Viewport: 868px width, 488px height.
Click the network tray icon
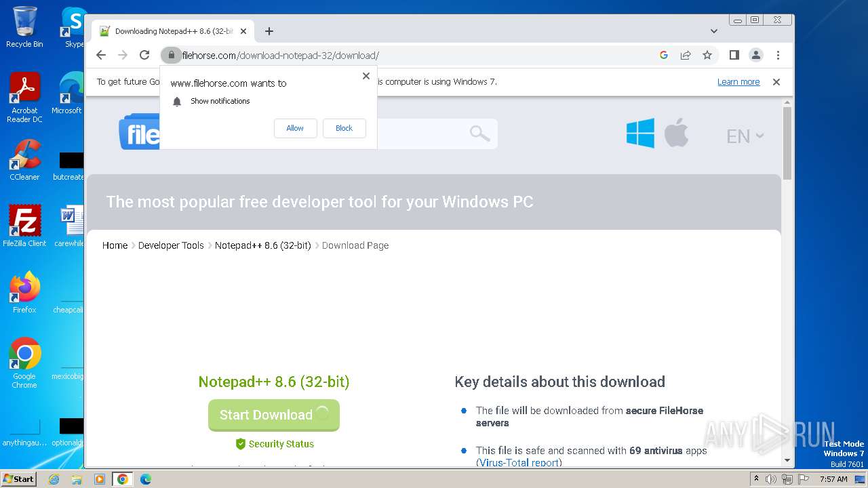click(x=787, y=479)
